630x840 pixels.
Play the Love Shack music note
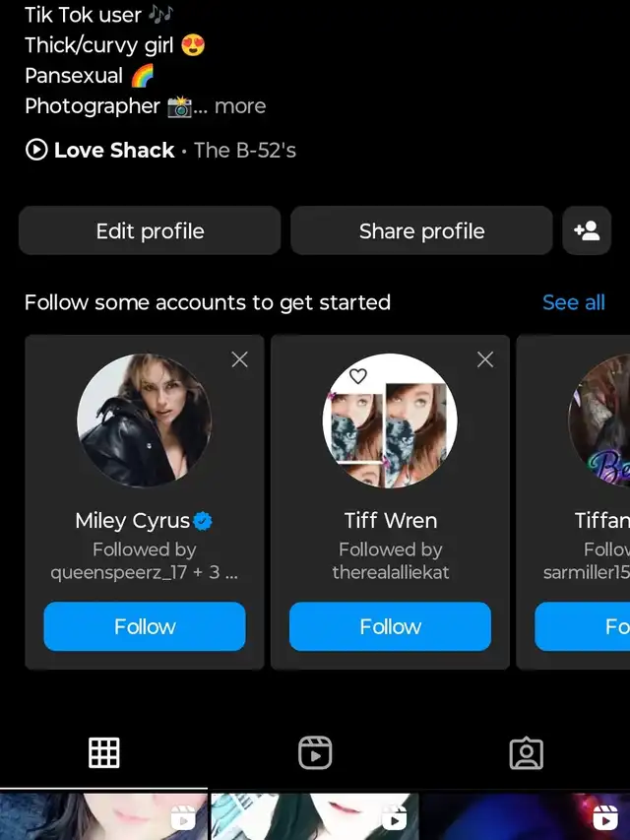(x=36, y=151)
